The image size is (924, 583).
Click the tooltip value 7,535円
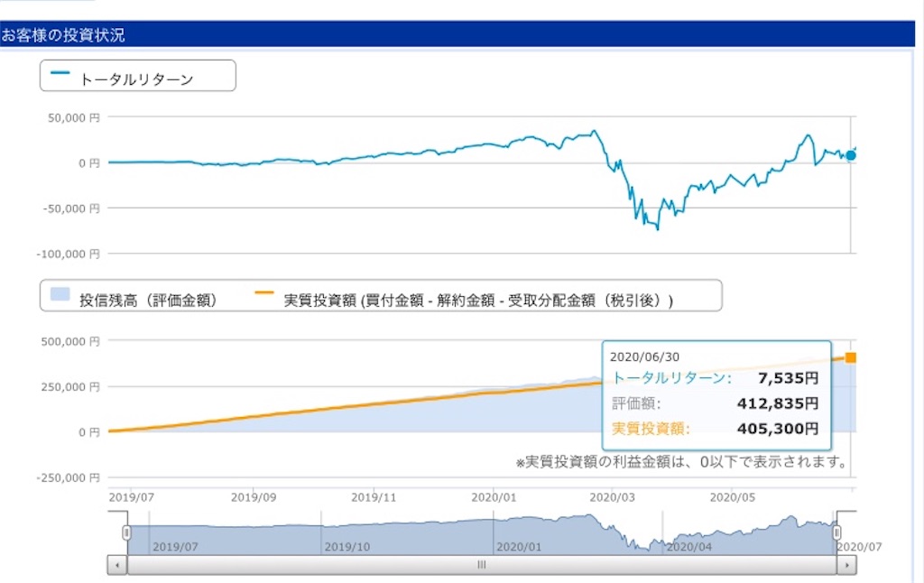788,378
